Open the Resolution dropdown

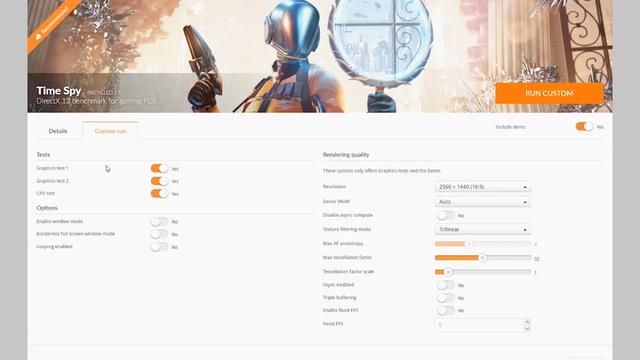(x=483, y=187)
